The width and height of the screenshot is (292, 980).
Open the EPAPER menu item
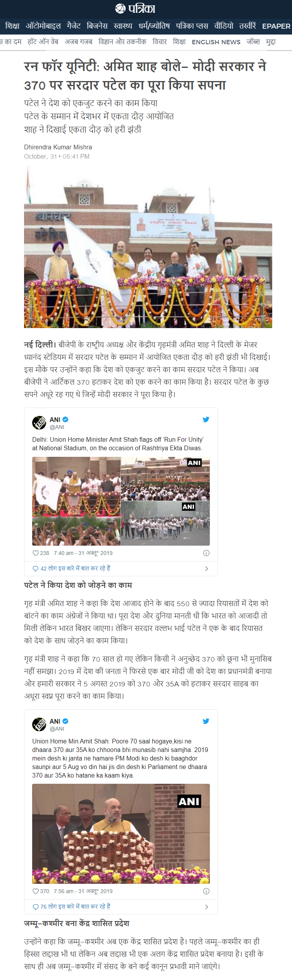(x=276, y=26)
